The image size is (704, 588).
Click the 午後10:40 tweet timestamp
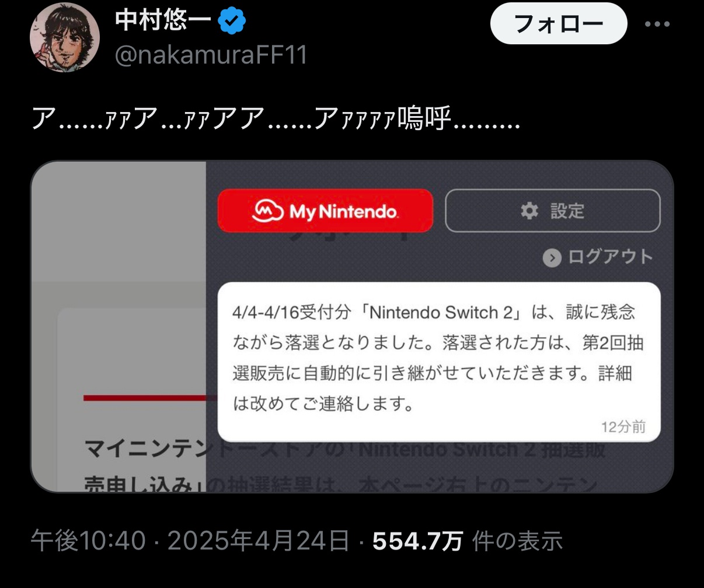[x=88, y=541]
